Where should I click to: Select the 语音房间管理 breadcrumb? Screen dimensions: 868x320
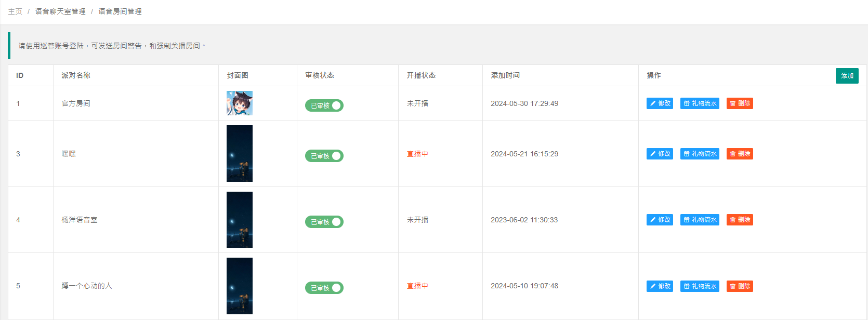(x=120, y=11)
